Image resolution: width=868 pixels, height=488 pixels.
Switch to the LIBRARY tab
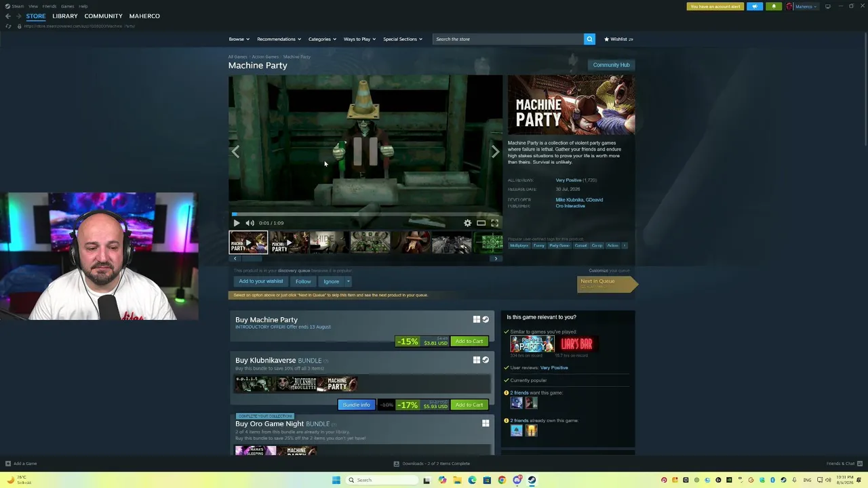(65, 16)
